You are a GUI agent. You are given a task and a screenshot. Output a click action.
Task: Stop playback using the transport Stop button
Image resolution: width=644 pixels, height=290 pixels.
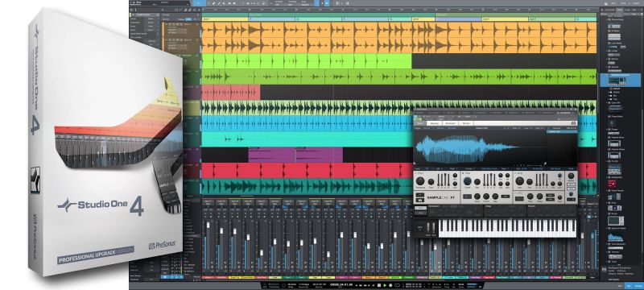point(379,285)
